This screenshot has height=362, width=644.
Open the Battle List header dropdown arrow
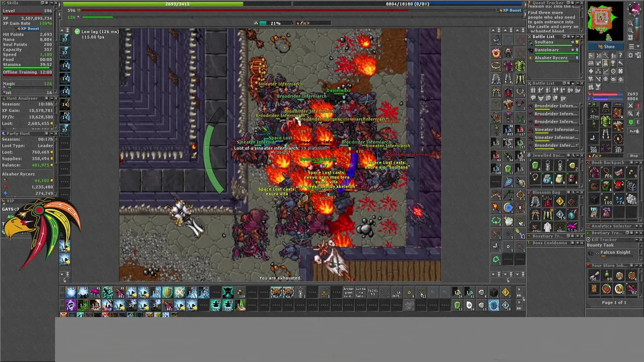click(573, 37)
